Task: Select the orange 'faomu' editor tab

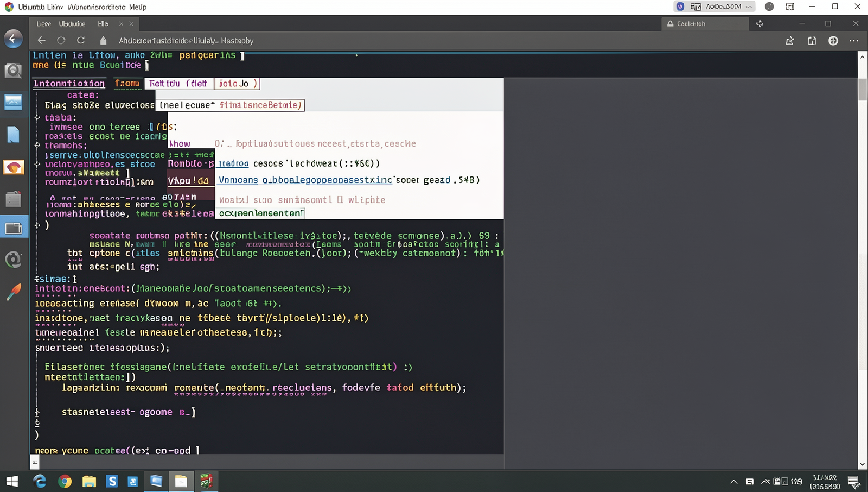Action: pos(127,83)
